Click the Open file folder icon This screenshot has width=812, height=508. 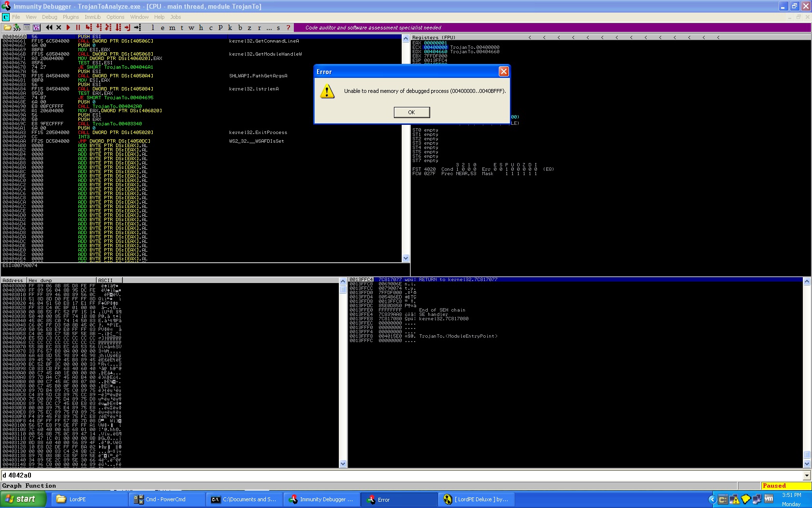coord(7,28)
